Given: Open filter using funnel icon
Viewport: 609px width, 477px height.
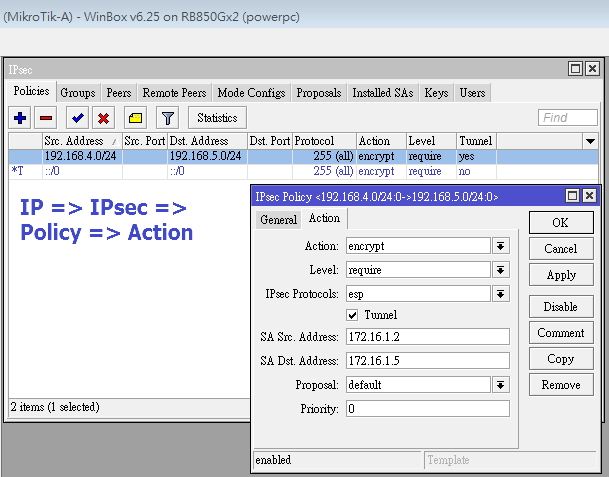Looking at the screenshot, I should pos(167,118).
